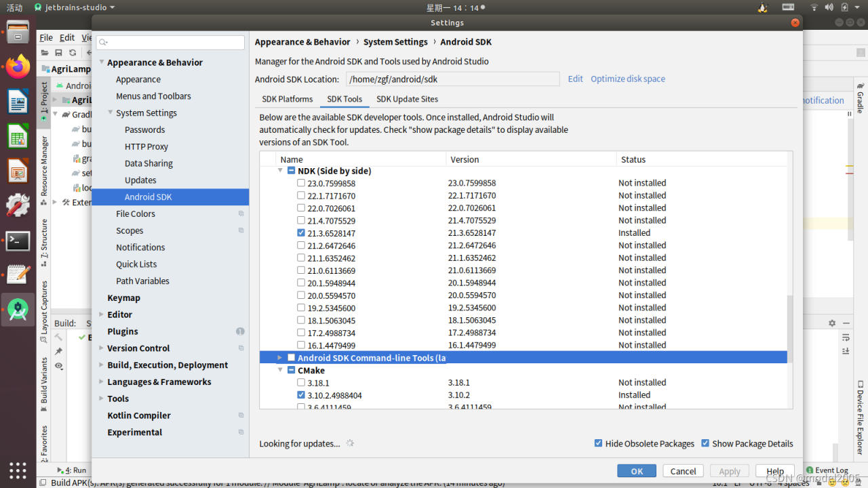Disable Show Package Details option
This screenshot has height=488, width=868.
[705, 443]
